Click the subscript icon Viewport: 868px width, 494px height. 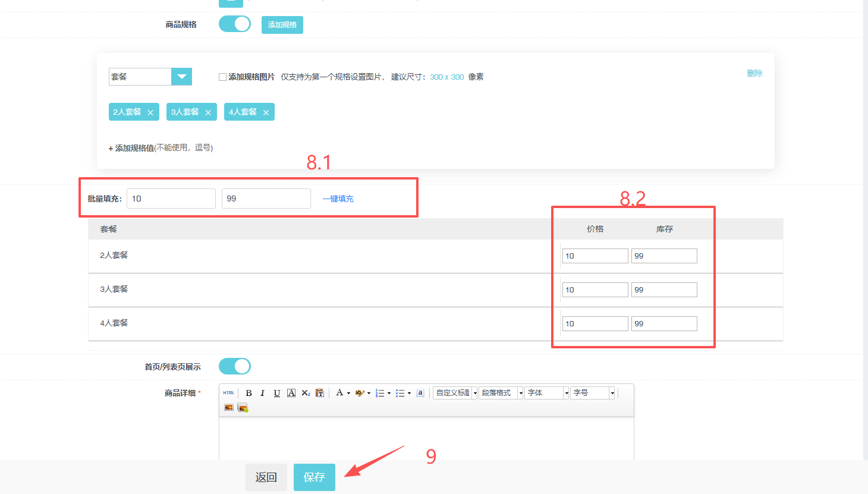click(306, 393)
